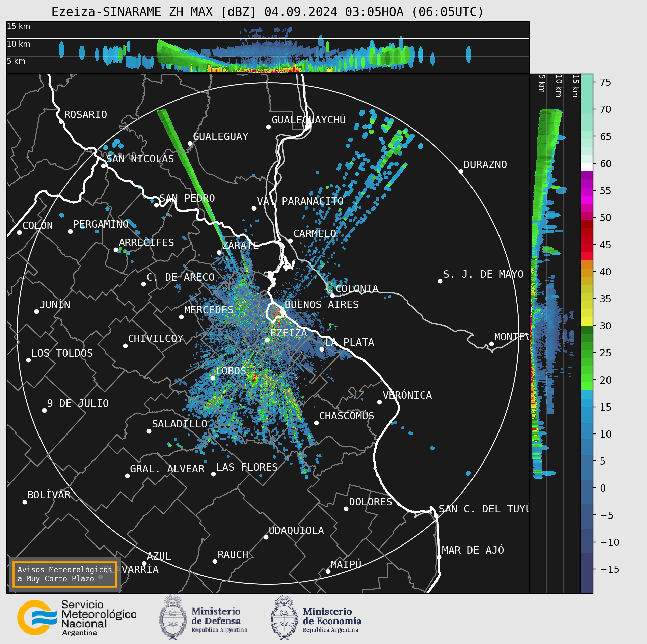Click the BOLÍVAR city label

[49, 495]
